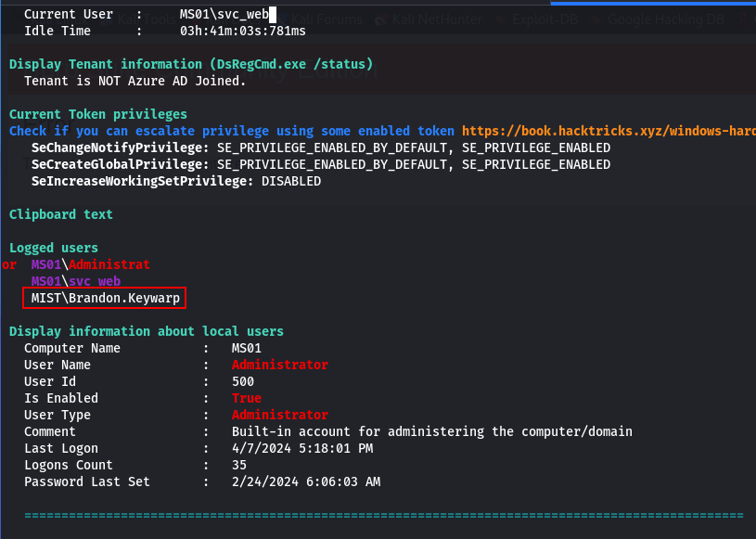
Task: Click the 'Current User' label
Action: (69, 15)
